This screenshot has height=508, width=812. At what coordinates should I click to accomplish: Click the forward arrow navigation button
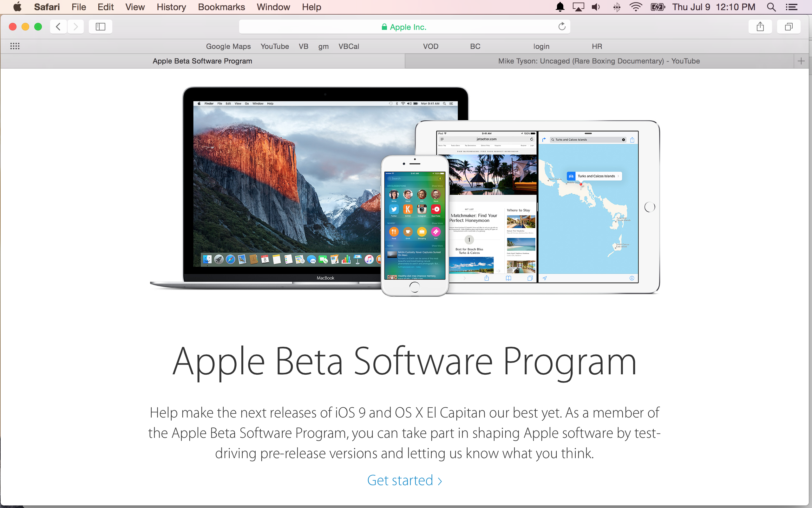(x=75, y=27)
